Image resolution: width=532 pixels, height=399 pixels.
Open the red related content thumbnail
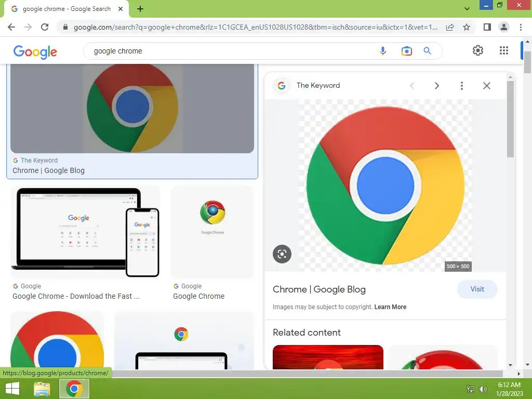(328, 357)
